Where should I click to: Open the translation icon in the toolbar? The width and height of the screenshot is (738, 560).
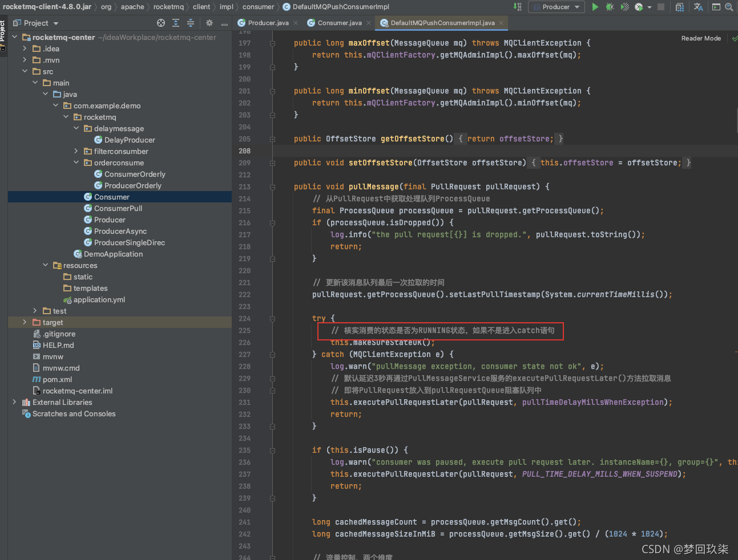699,7
